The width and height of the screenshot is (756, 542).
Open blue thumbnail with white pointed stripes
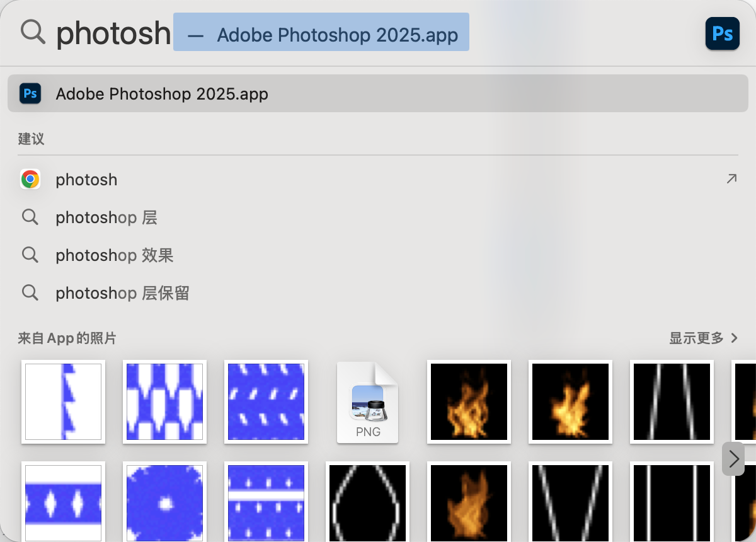coord(164,401)
